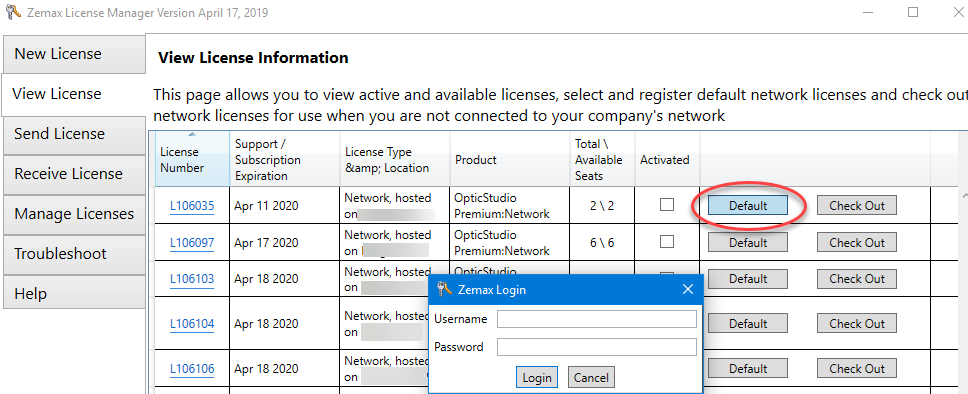Check Out license L106035
968x394 pixels.
click(857, 206)
